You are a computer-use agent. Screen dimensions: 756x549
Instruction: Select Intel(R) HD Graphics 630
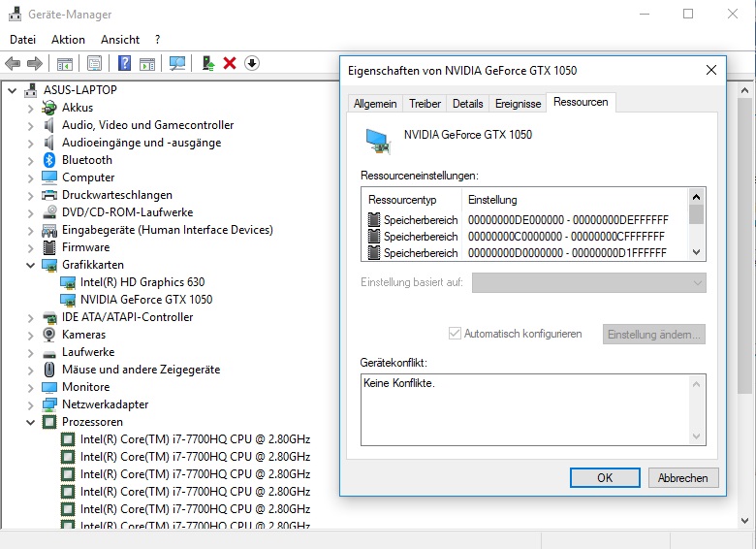tap(142, 282)
